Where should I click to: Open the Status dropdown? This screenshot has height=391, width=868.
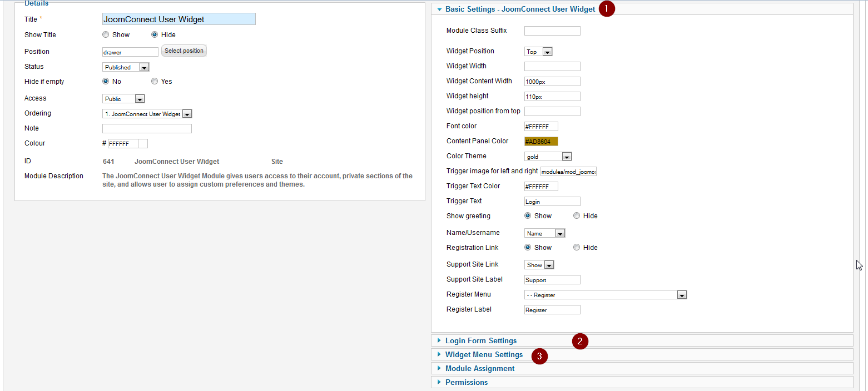126,67
